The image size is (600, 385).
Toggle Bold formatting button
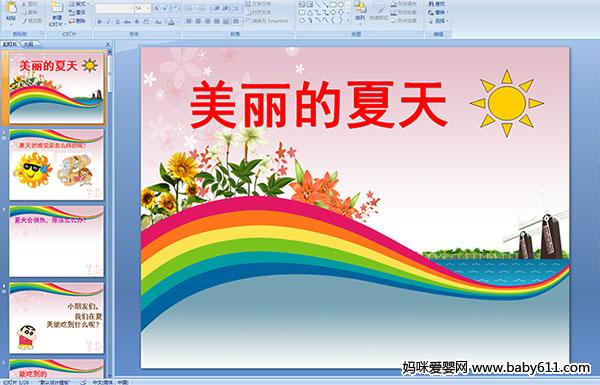[x=99, y=22]
